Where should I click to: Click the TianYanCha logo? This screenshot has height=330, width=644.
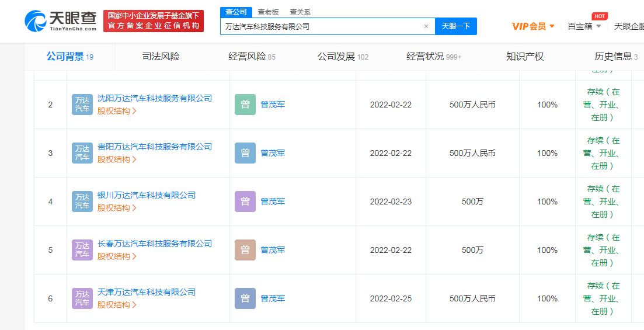[61, 21]
